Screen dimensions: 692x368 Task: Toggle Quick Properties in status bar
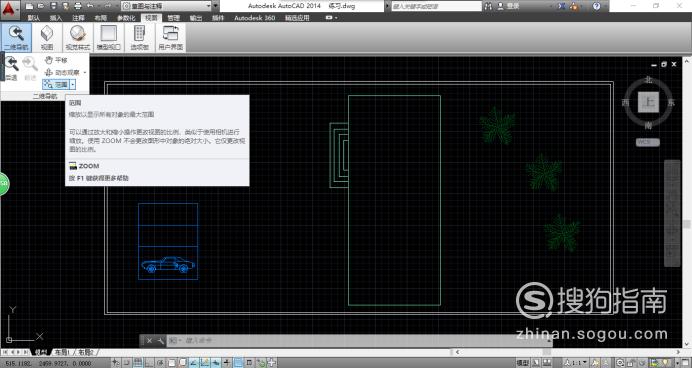[249, 363]
